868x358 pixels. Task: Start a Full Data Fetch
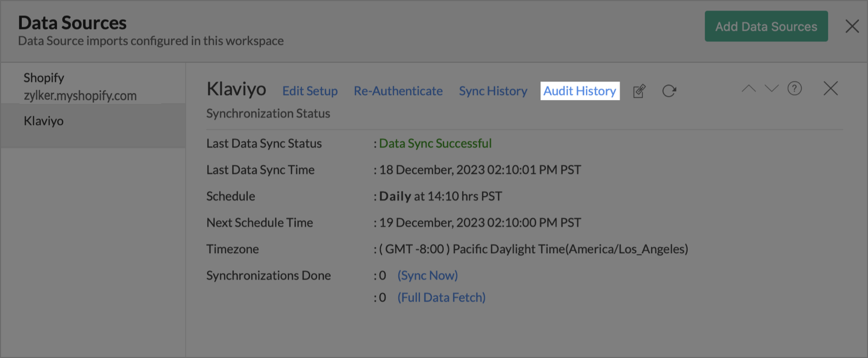tap(442, 297)
